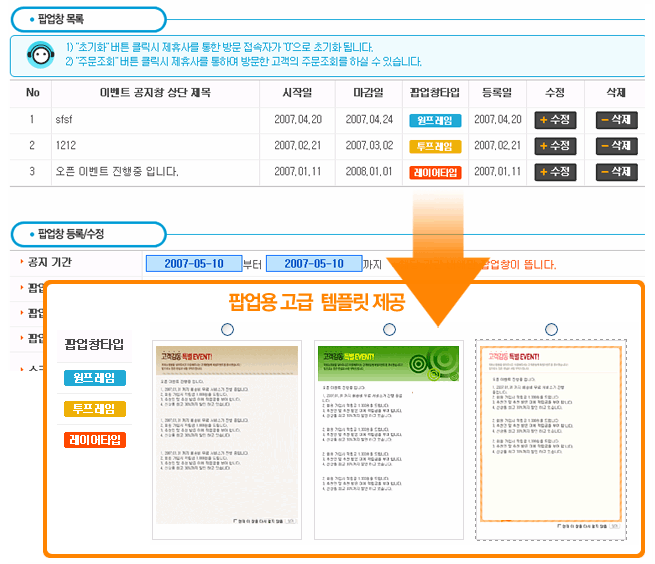Select radio button above the beige template

[227, 329]
